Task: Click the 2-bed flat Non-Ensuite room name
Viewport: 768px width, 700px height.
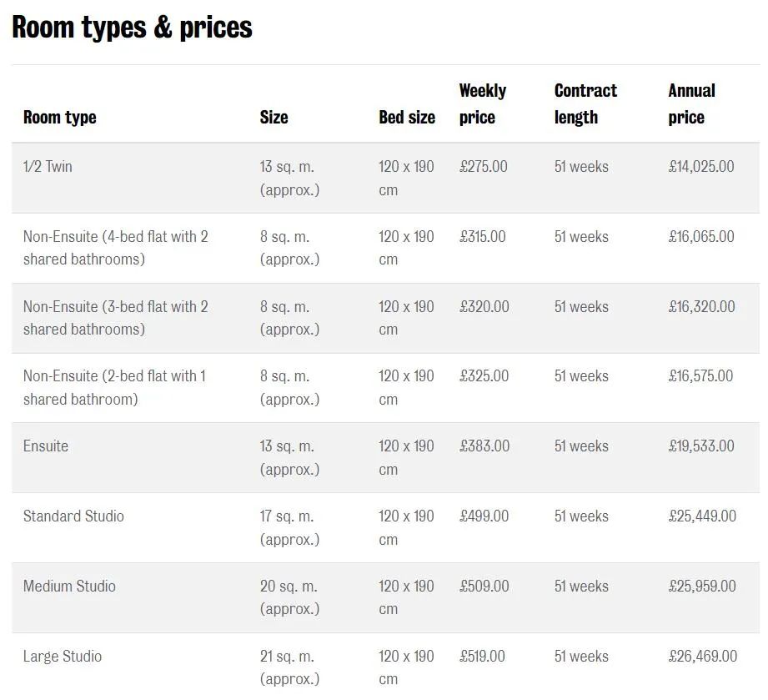Action: [114, 388]
